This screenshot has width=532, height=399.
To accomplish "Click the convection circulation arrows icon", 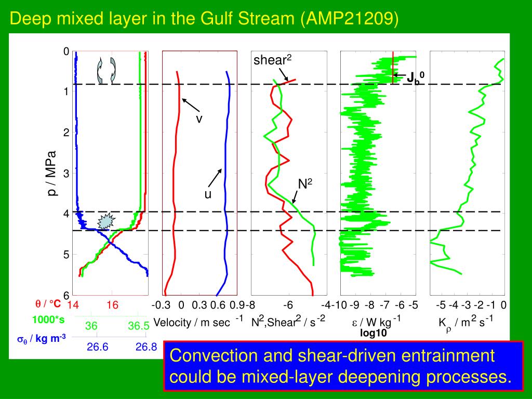I will (x=106, y=71).
